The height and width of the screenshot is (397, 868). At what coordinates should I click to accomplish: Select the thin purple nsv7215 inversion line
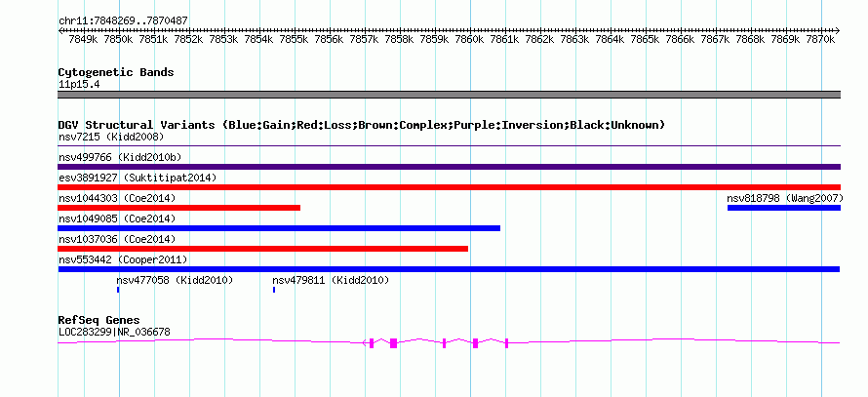click(x=449, y=146)
